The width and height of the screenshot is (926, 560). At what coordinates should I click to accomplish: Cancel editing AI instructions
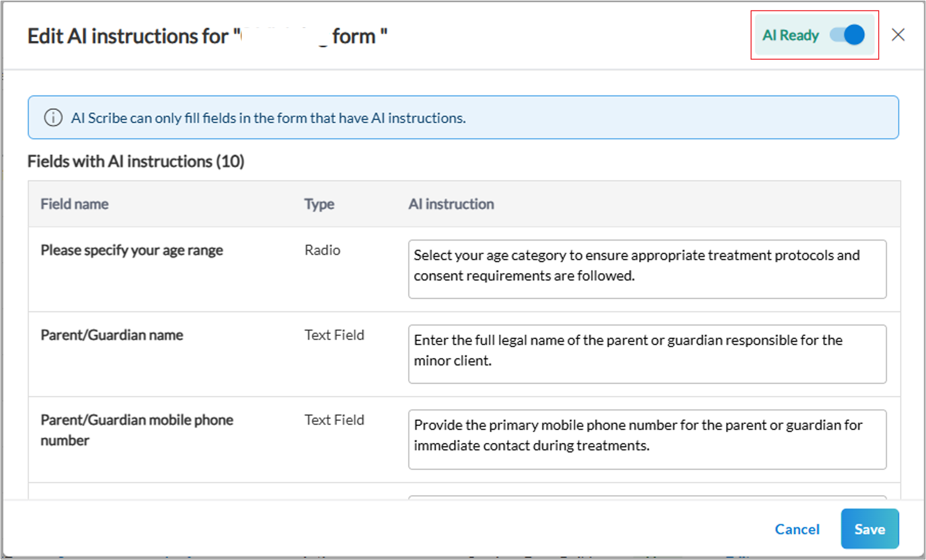click(797, 529)
